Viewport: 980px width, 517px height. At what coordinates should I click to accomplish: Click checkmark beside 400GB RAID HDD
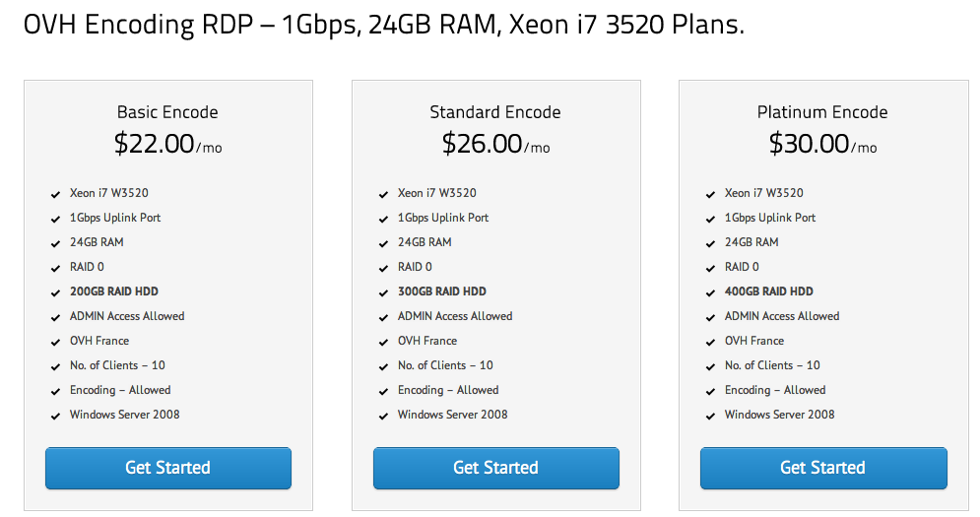coord(711,292)
